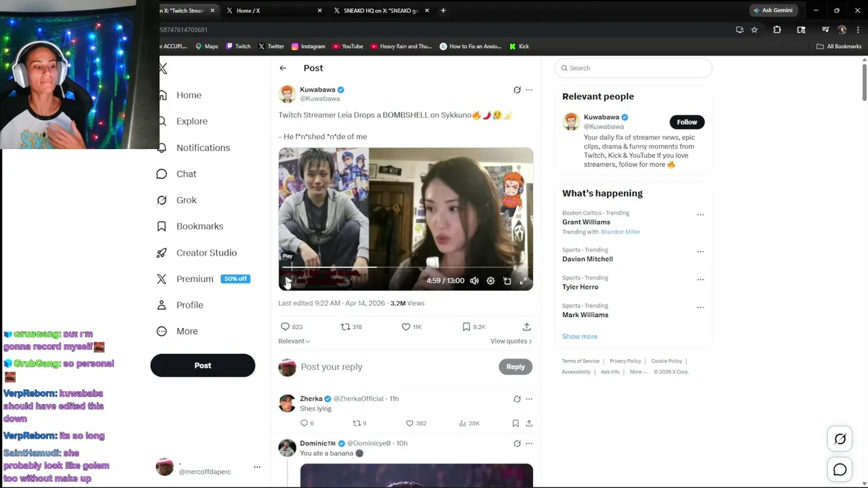This screenshot has height=488, width=868.
Task: Open the three-dot menu on Zherka's reply
Action: [529, 399]
